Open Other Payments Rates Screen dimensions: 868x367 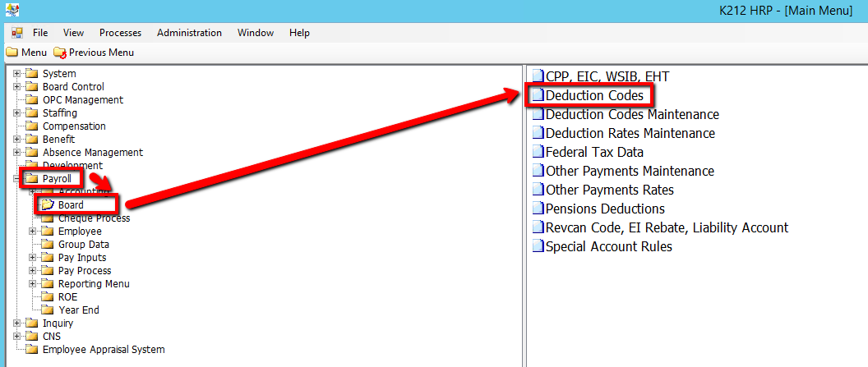pos(609,190)
